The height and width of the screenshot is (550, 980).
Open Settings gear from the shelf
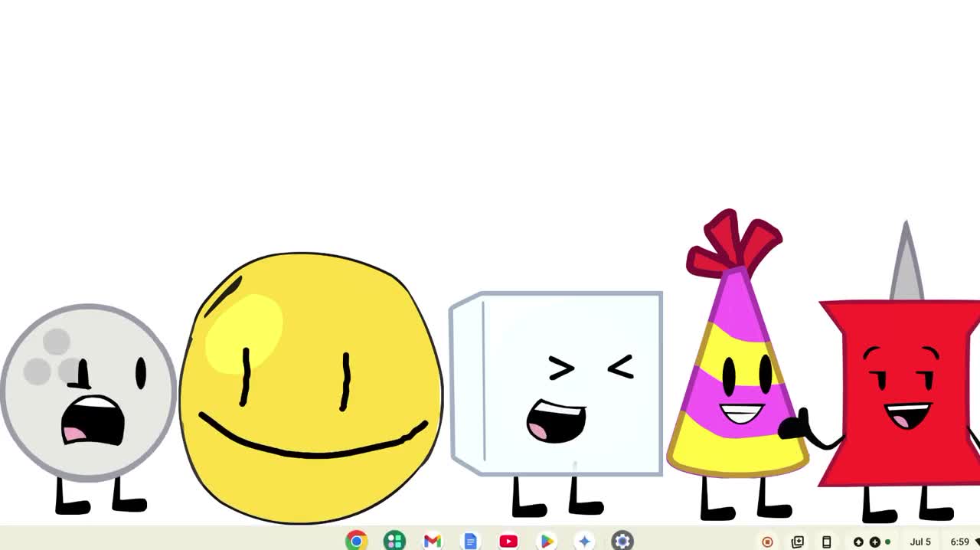(622, 541)
